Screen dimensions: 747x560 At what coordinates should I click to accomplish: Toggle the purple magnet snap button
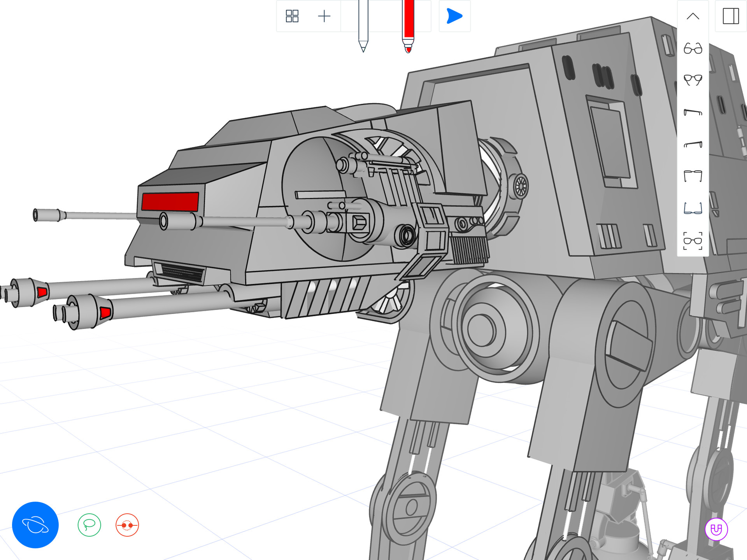[x=716, y=529]
